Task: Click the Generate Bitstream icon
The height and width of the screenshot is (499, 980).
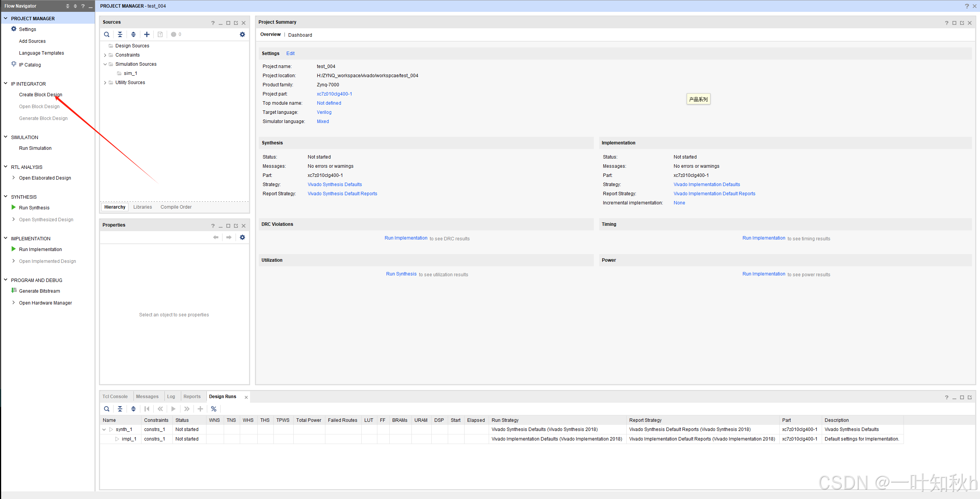Action: [14, 291]
